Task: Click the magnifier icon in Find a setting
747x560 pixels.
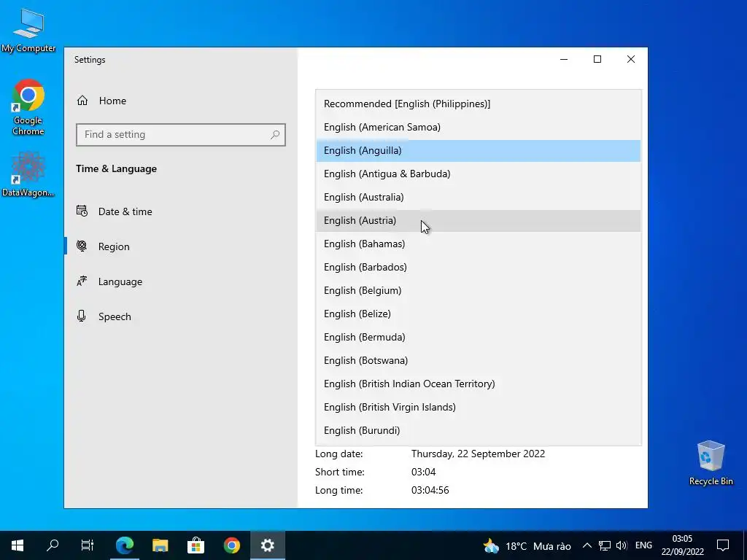Action: click(x=275, y=135)
